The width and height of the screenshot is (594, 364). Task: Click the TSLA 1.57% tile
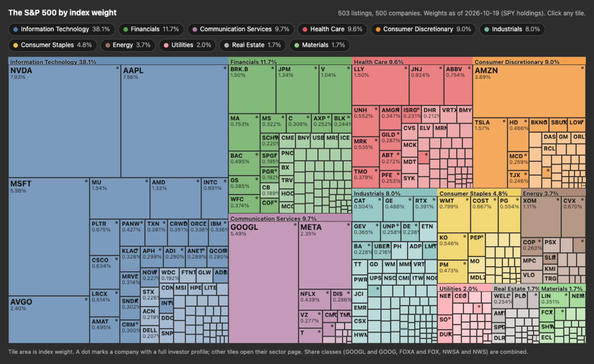click(490, 153)
